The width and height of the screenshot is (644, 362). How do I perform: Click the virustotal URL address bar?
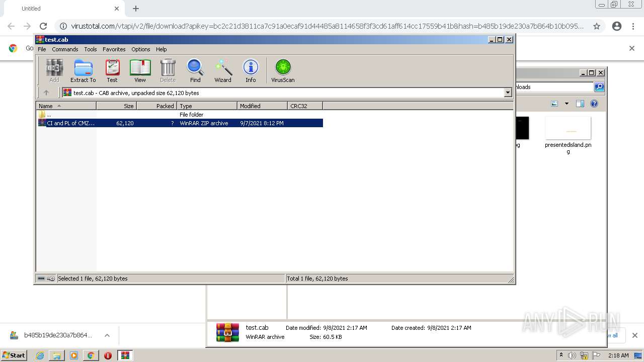coord(327,26)
